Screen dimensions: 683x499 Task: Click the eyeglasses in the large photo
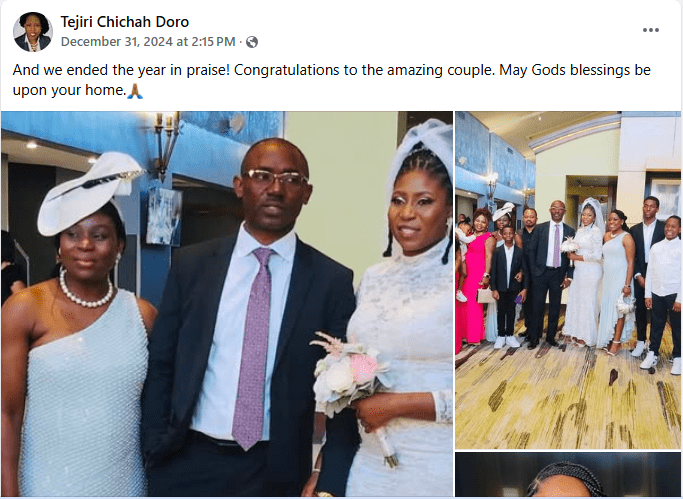click(x=276, y=178)
